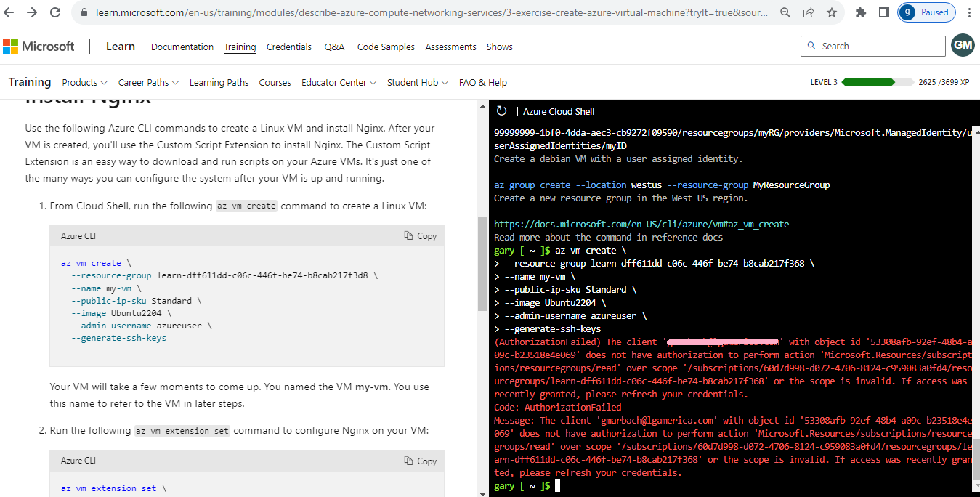Screen dimensions: 980x497
Task: Open the Documentation menu item
Action: (x=182, y=47)
